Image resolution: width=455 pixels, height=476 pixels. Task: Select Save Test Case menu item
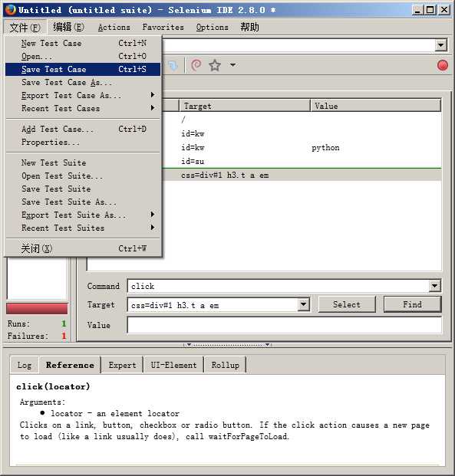(83, 70)
